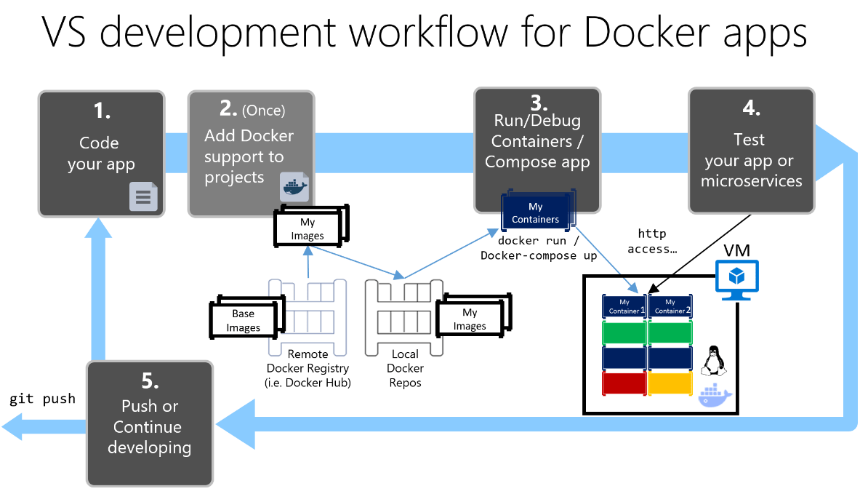Image resolution: width=868 pixels, height=494 pixels.
Task: Select the red container block in the VM
Action: coord(623,383)
